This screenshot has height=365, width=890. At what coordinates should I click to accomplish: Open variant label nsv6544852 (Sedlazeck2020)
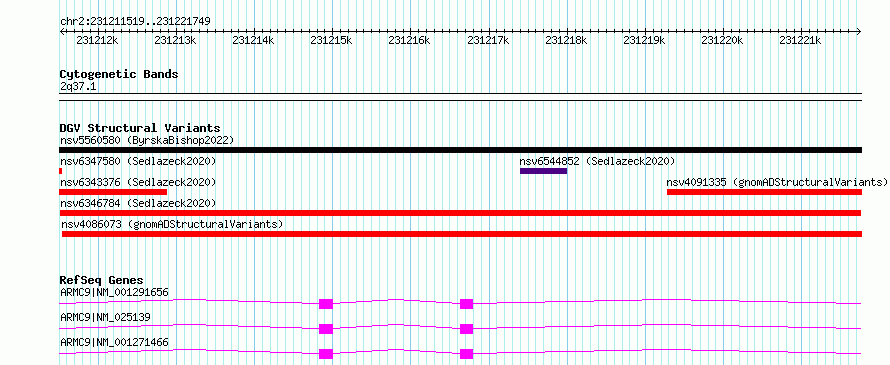point(597,161)
